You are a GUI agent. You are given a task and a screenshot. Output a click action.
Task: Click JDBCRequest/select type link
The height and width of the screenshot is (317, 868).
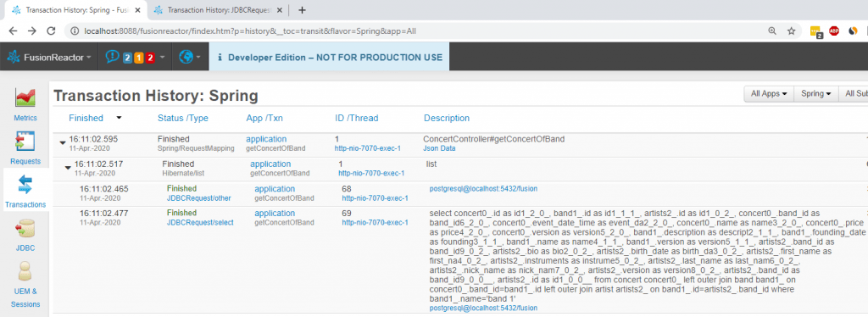click(200, 222)
